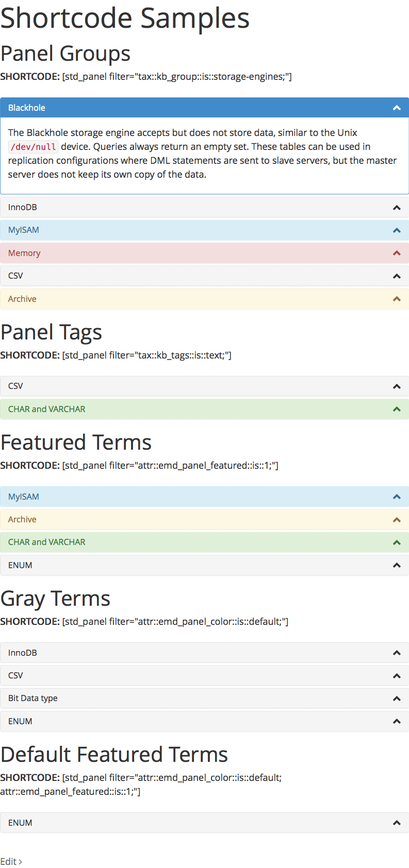Screen dimensions: 409x868
Task: Expand Archive panel under Featured Terms
Action: (x=204, y=519)
